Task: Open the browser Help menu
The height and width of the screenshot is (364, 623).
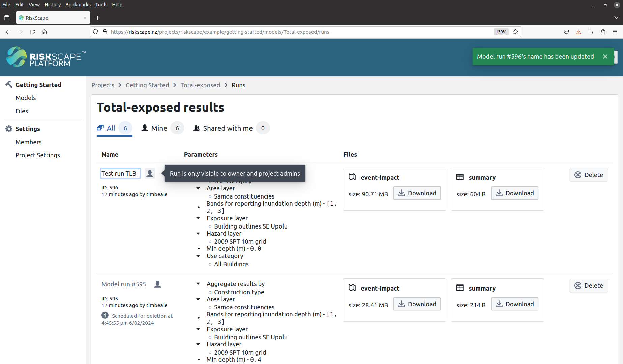Action: click(117, 5)
